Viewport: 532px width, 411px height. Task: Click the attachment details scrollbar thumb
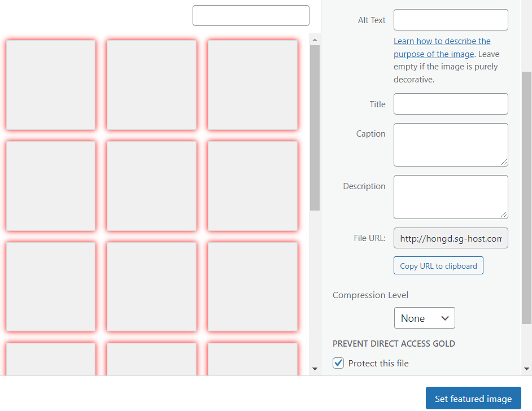[x=526, y=198]
